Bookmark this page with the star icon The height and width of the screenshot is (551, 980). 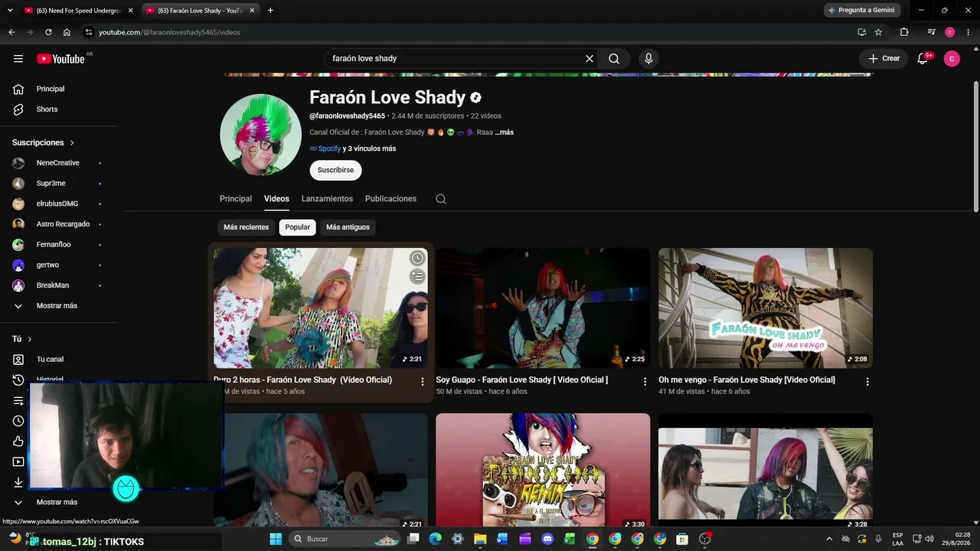point(878,32)
